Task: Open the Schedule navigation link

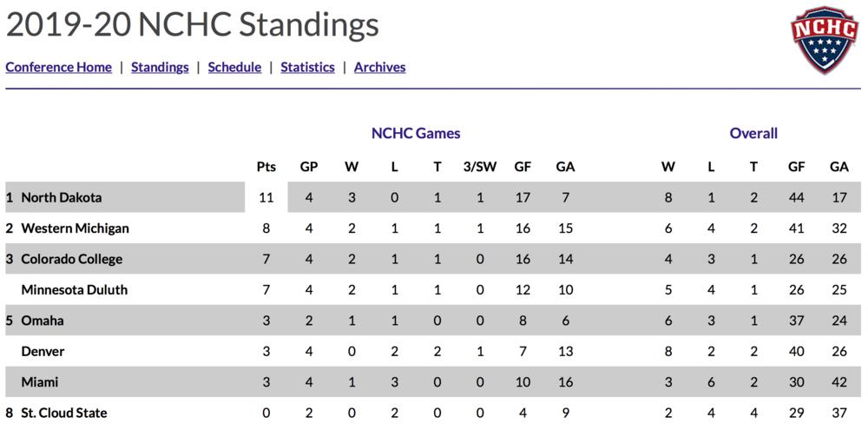Action: point(234,67)
